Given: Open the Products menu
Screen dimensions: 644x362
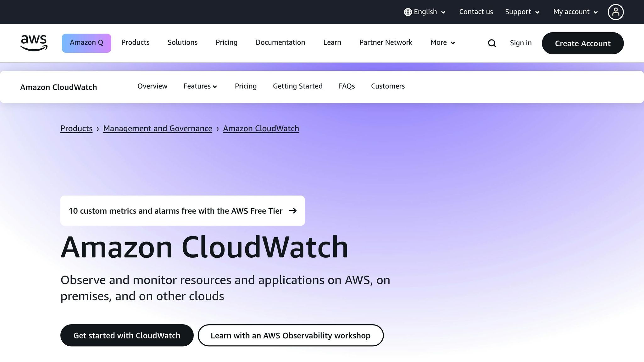Looking at the screenshot, I should 135,42.
